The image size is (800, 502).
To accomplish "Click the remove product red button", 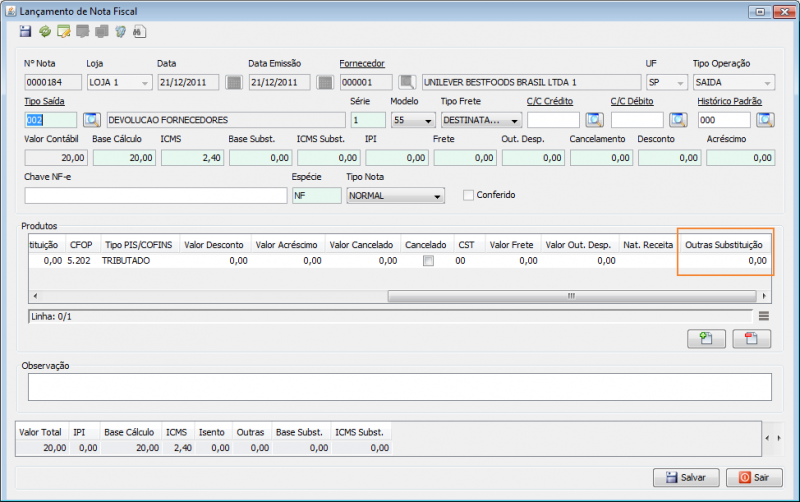I will [752, 339].
